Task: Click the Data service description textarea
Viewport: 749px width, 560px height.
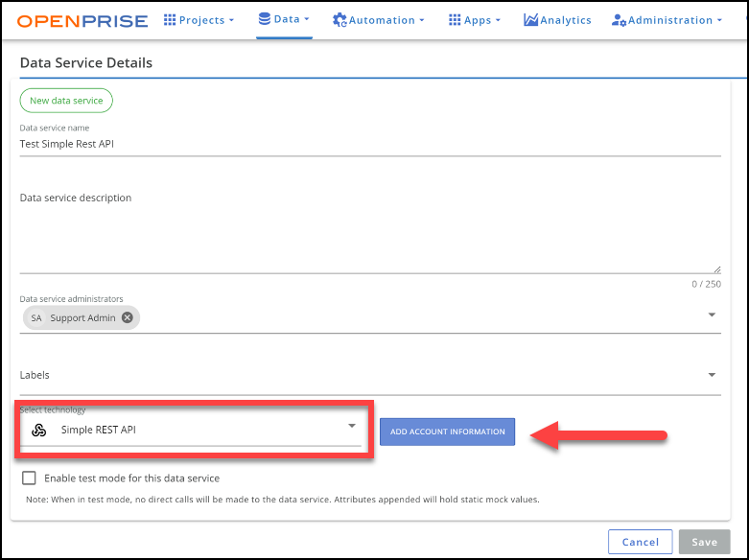Action: (x=370, y=231)
